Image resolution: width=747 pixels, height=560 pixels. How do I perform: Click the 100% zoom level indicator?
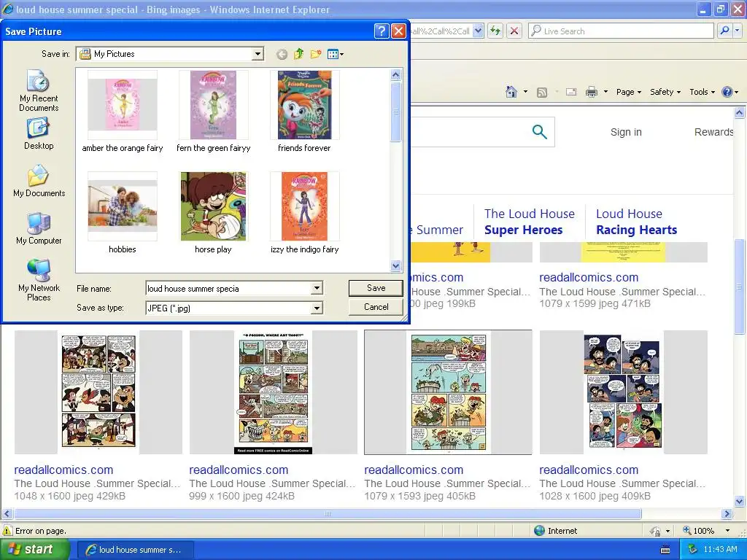(x=699, y=531)
